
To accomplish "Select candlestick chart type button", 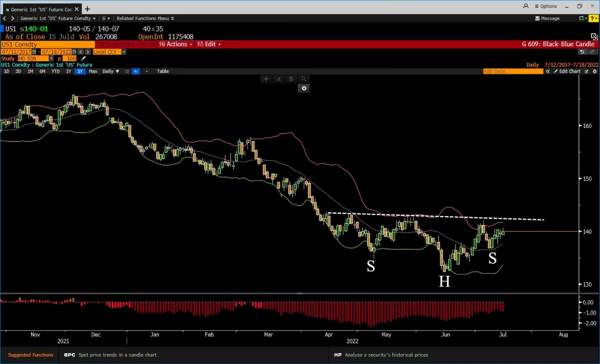I will (x=136, y=71).
